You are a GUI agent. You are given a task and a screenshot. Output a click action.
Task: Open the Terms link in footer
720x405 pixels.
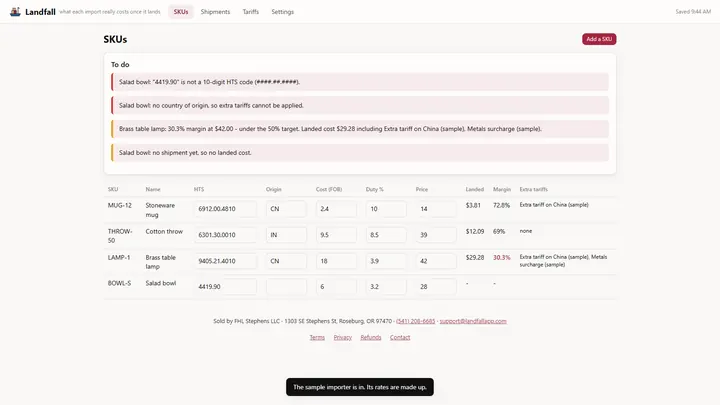coord(317,337)
